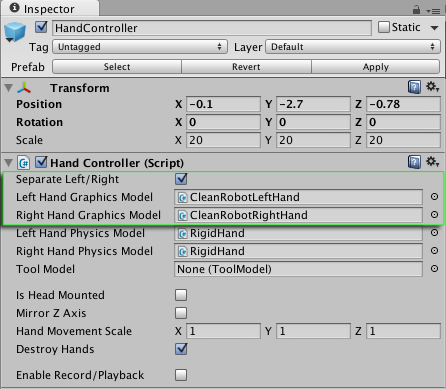Click the Inspector tab info icon
Image resolution: width=446 pixels, height=389 pixels.
pos(14,8)
